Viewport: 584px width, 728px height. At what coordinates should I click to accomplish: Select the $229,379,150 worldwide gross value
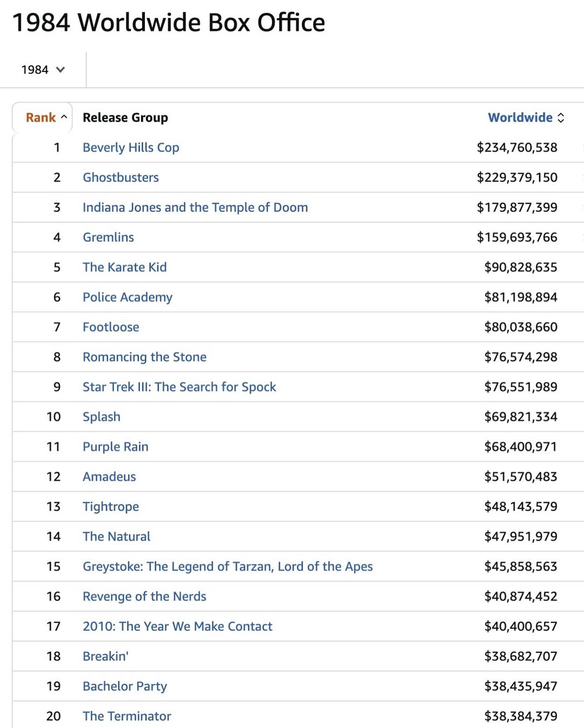pos(517,177)
